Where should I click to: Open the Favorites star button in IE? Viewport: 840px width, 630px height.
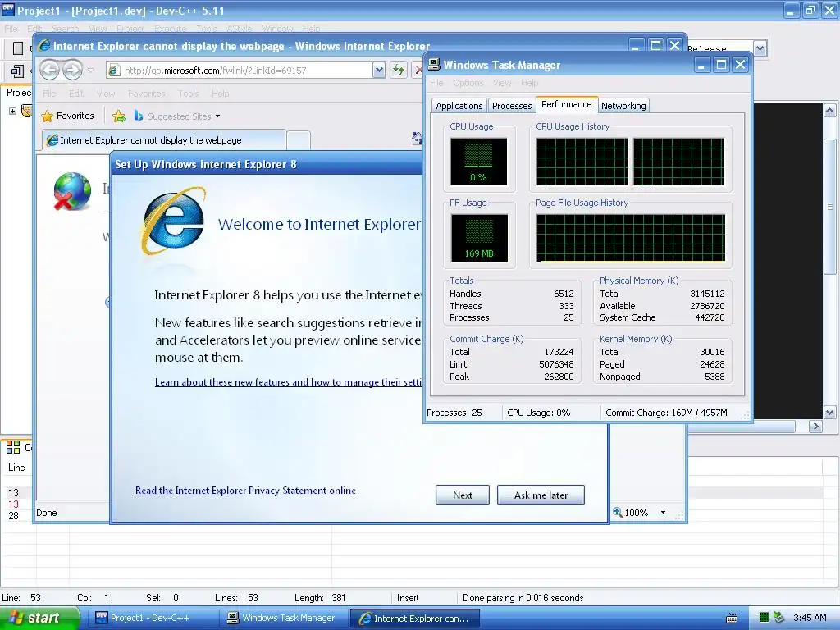(x=67, y=116)
